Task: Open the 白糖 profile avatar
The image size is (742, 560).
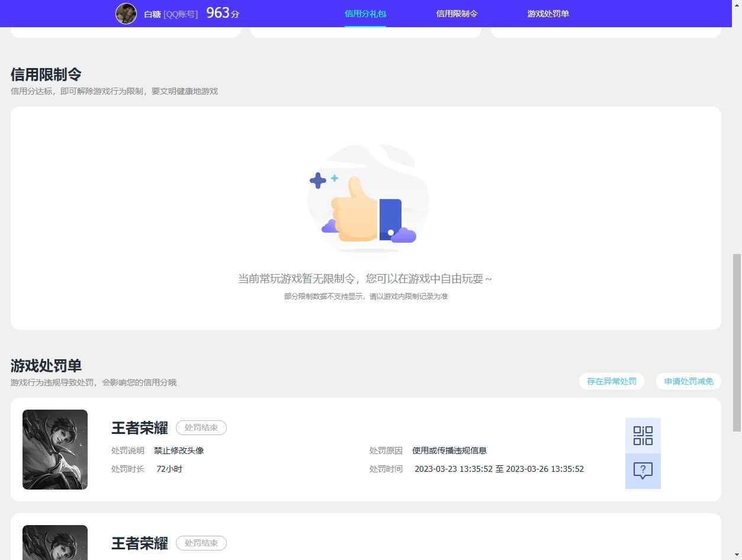Action: coord(126,13)
